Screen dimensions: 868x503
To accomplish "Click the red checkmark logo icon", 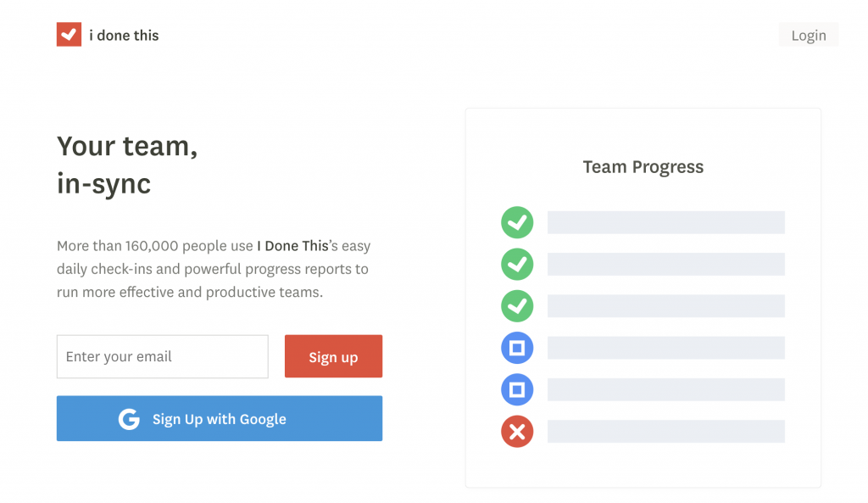I will click(x=69, y=35).
